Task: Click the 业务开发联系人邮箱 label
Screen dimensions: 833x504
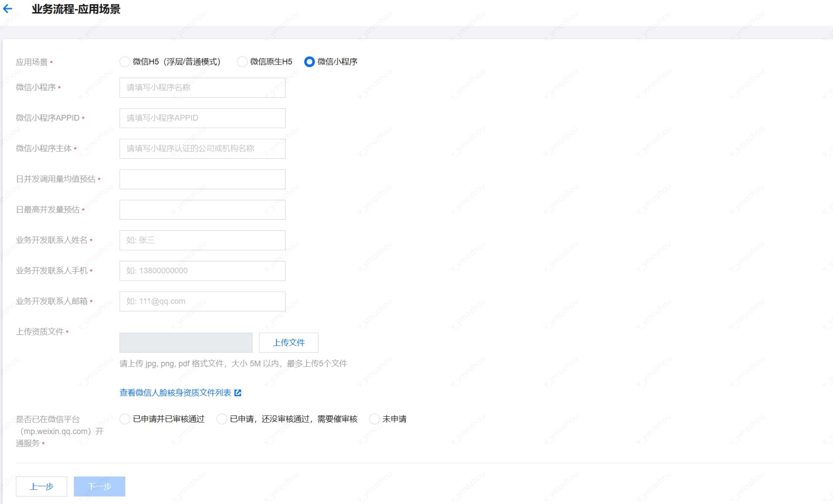Action: 52,301
